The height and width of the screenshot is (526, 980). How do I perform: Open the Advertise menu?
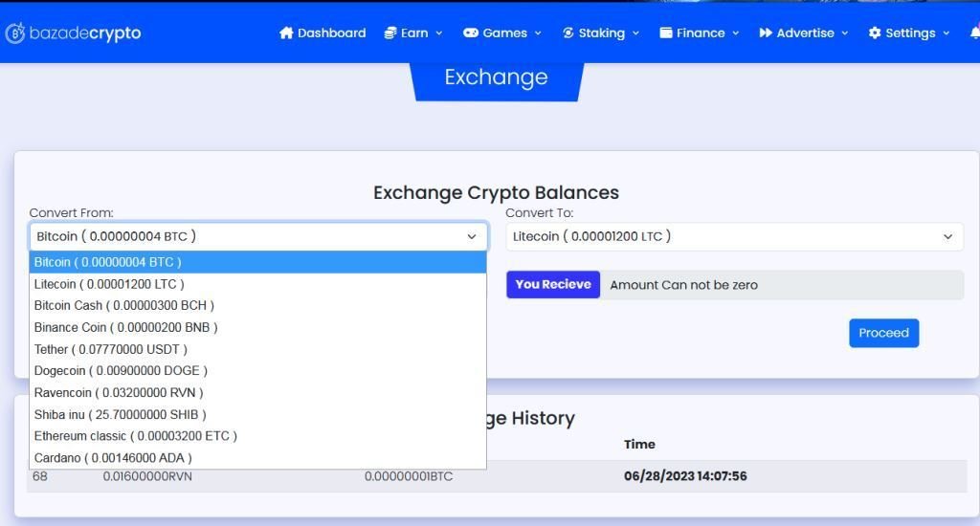[x=805, y=33]
